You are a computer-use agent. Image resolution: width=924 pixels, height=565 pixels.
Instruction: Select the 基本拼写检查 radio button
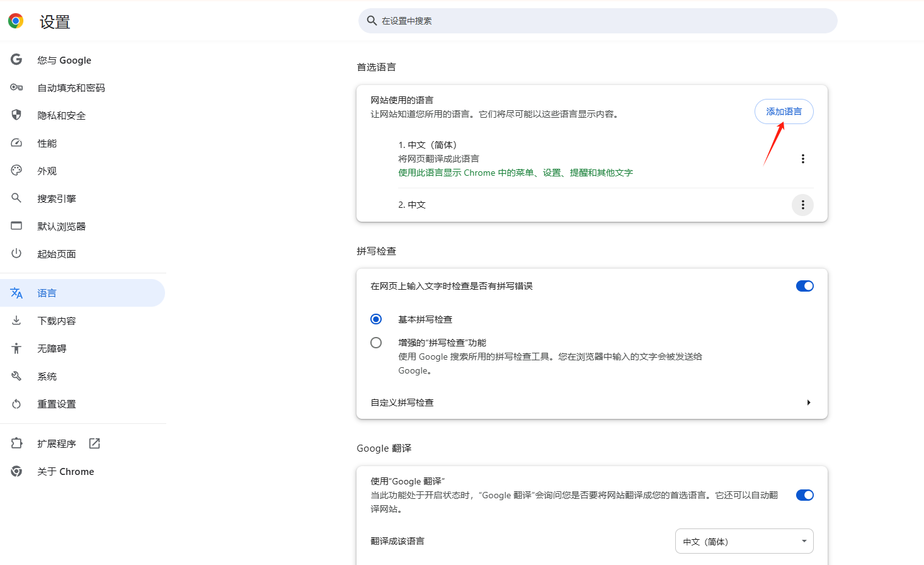[376, 319]
